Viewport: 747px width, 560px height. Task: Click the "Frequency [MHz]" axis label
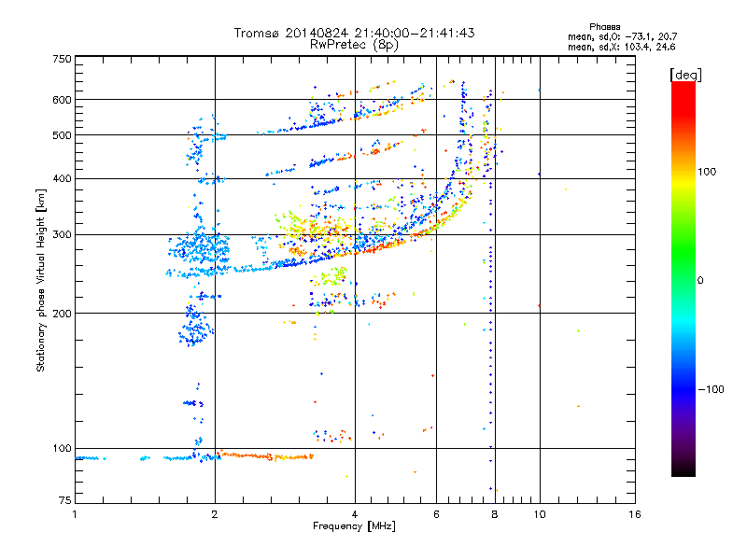coord(354,526)
